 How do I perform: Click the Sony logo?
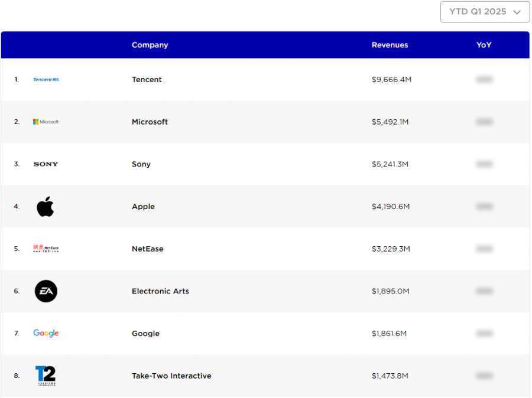coord(46,164)
